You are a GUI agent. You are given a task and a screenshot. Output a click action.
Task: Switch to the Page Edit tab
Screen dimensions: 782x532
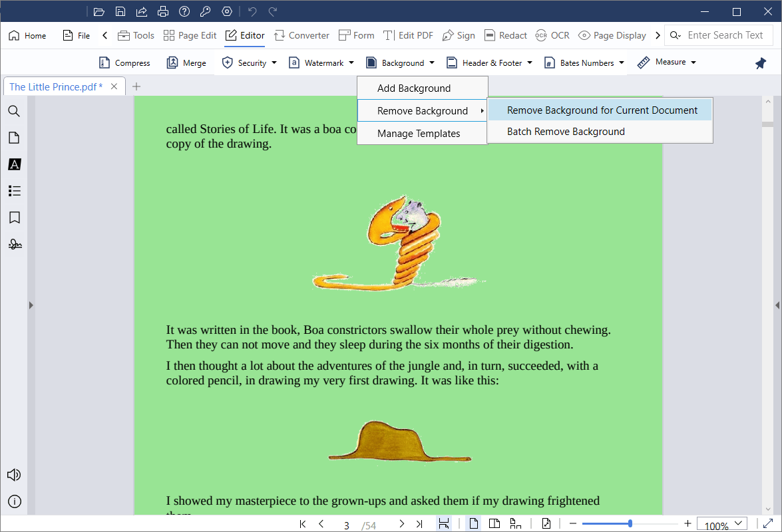pyautogui.click(x=190, y=35)
